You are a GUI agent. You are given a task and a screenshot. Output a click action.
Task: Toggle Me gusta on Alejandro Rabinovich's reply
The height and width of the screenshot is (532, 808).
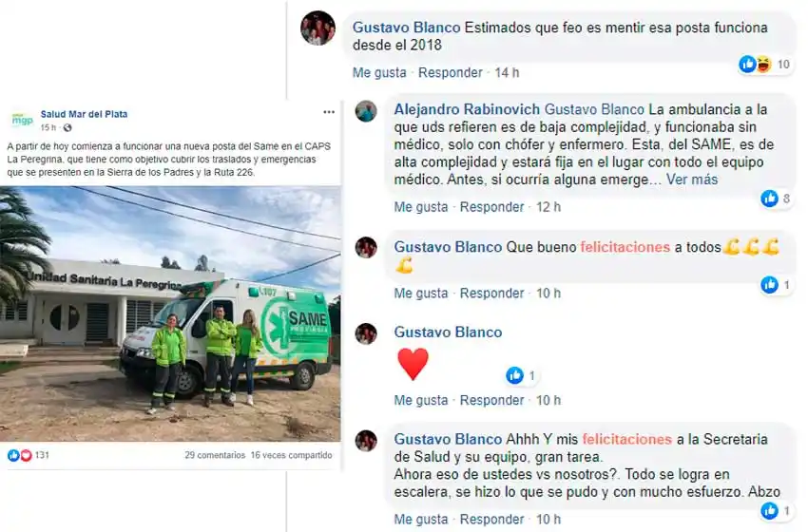pos(421,207)
